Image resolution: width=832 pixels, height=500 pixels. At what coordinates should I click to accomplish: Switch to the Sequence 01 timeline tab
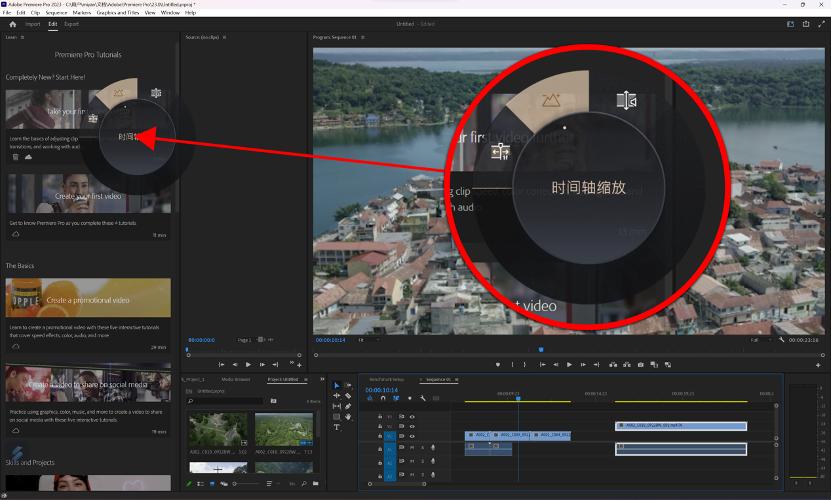(x=438, y=380)
